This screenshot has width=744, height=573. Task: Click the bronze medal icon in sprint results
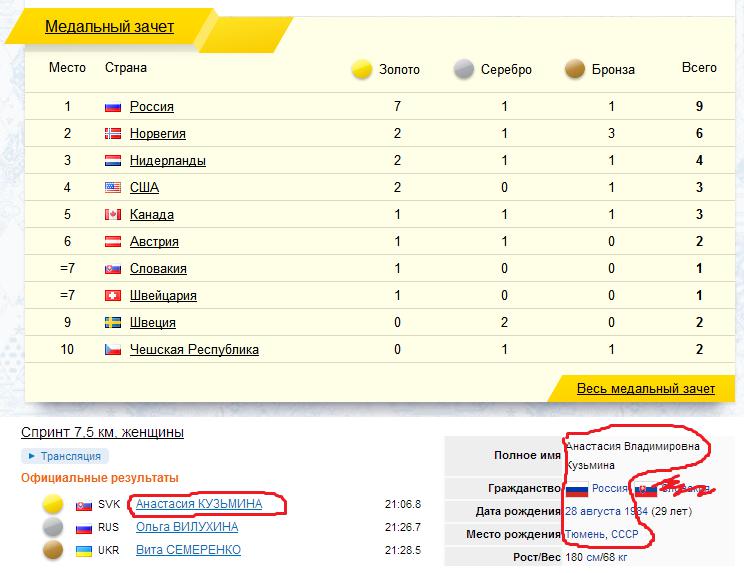tap(53, 550)
